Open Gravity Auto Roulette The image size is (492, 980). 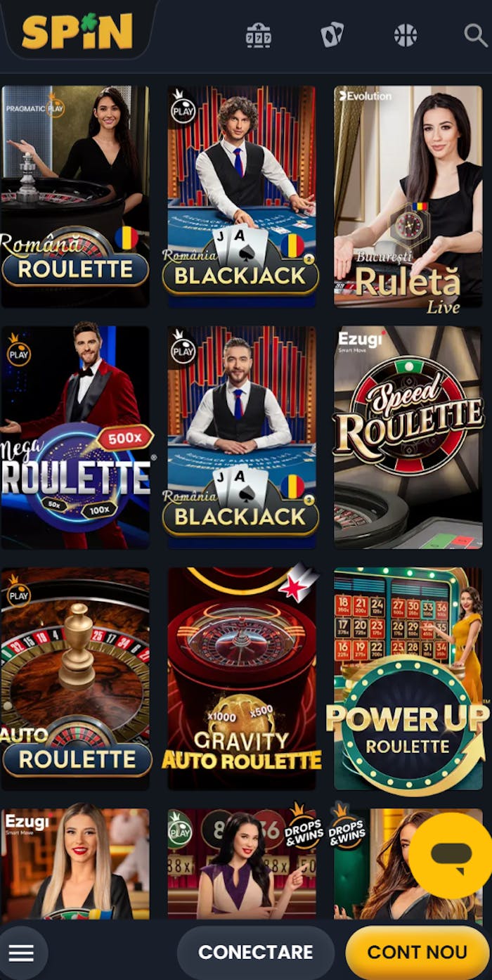click(x=242, y=679)
